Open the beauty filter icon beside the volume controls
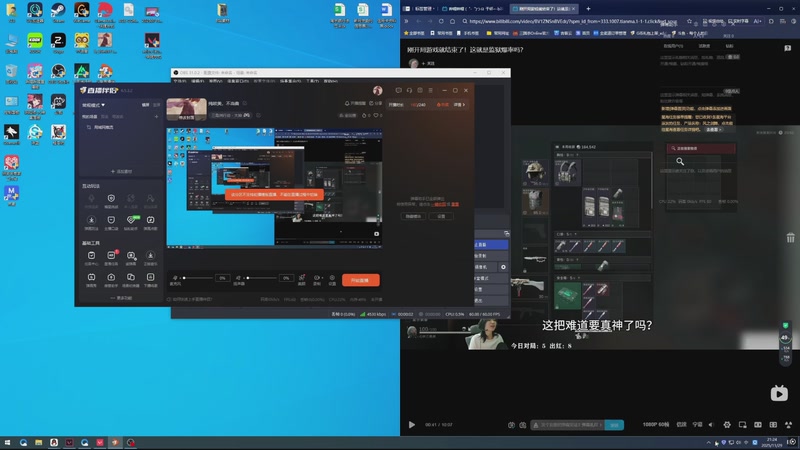Image resolution: width=800 pixels, height=450 pixels. 302,278
